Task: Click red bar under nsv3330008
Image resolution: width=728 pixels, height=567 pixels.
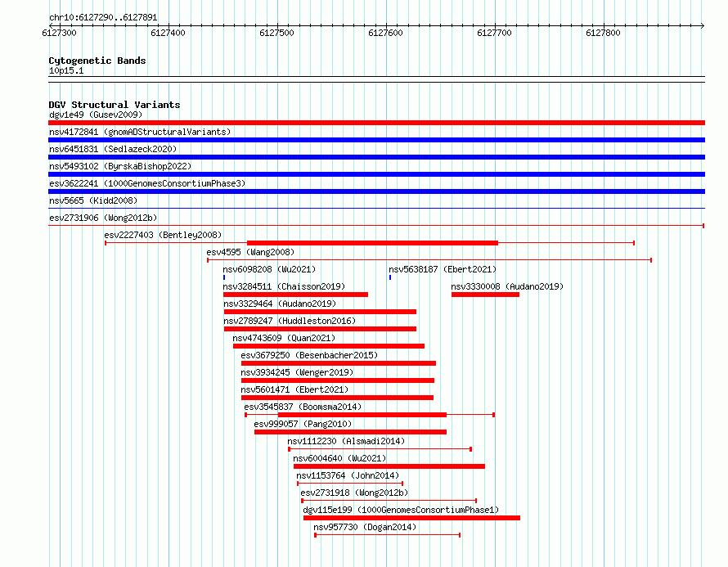Action: click(485, 295)
